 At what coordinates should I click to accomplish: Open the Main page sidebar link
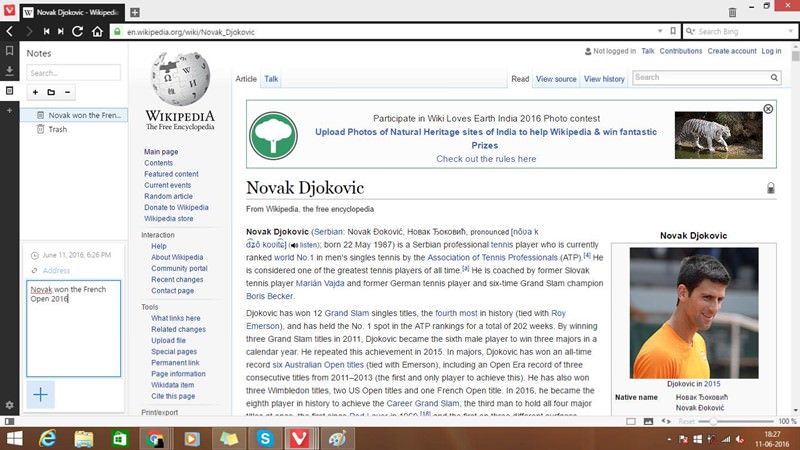pyautogui.click(x=161, y=152)
